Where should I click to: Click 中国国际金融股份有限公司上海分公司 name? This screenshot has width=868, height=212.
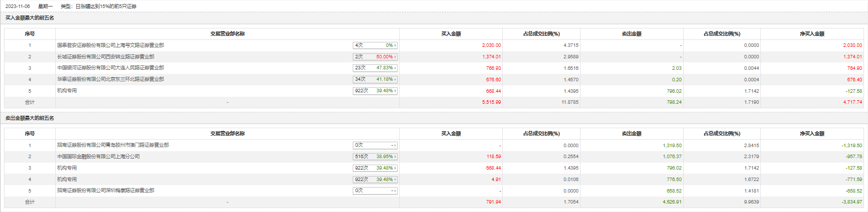tap(98, 157)
